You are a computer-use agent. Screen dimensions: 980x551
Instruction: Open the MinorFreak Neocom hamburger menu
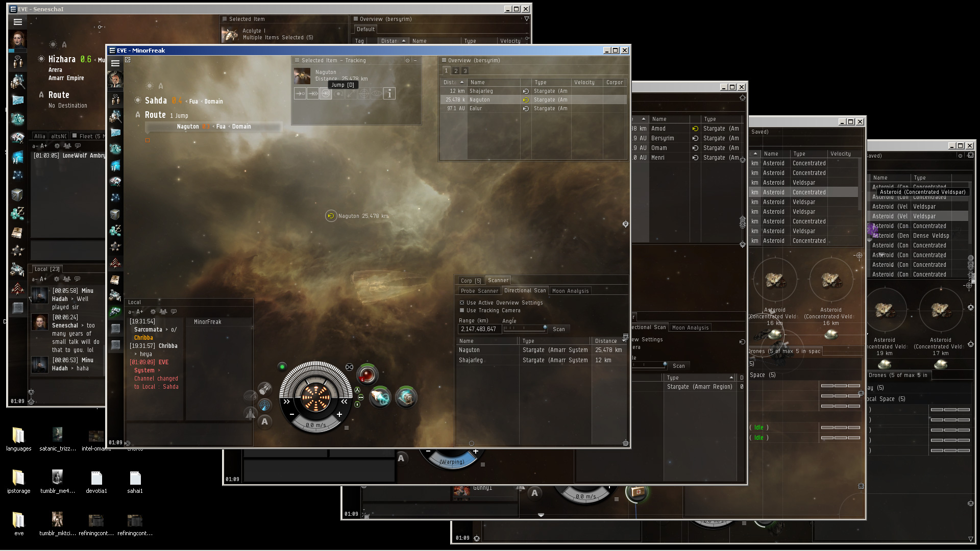[115, 63]
